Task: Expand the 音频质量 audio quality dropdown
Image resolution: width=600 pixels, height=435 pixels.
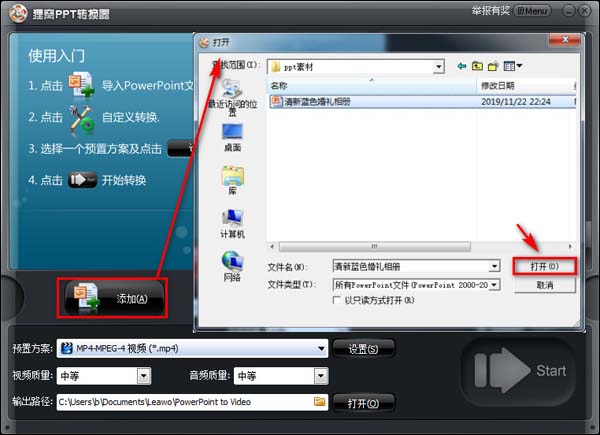Action: pyautogui.click(x=320, y=376)
